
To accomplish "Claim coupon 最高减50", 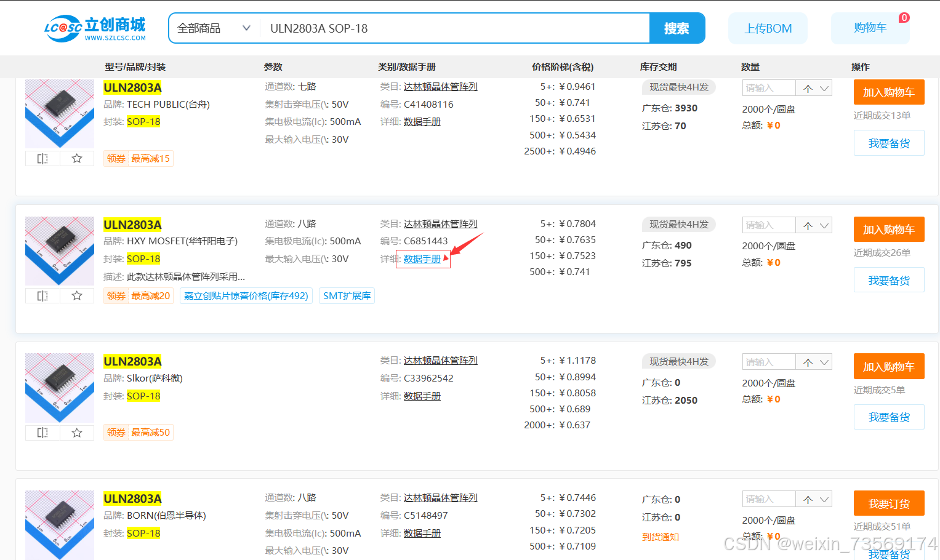I will point(139,433).
